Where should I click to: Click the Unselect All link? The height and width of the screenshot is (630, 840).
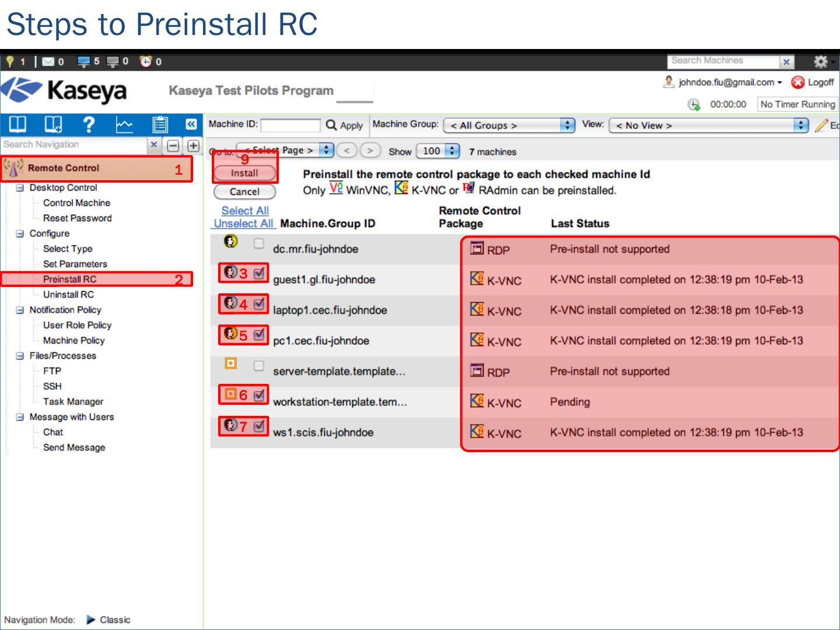(x=243, y=223)
